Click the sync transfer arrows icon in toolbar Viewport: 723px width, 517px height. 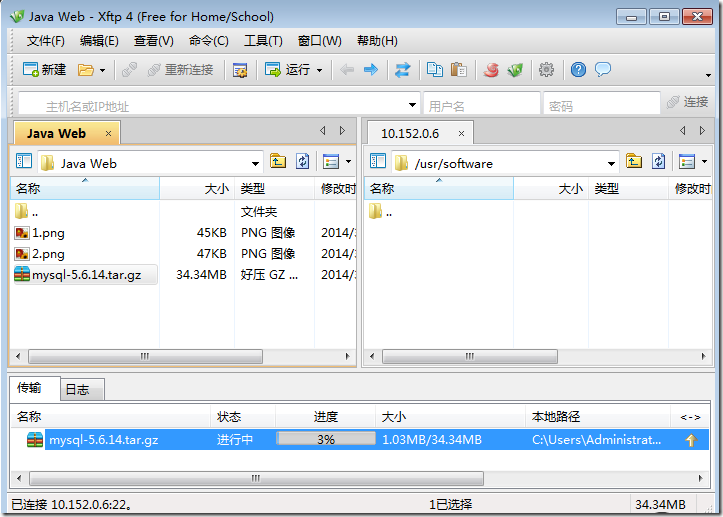coord(402,70)
